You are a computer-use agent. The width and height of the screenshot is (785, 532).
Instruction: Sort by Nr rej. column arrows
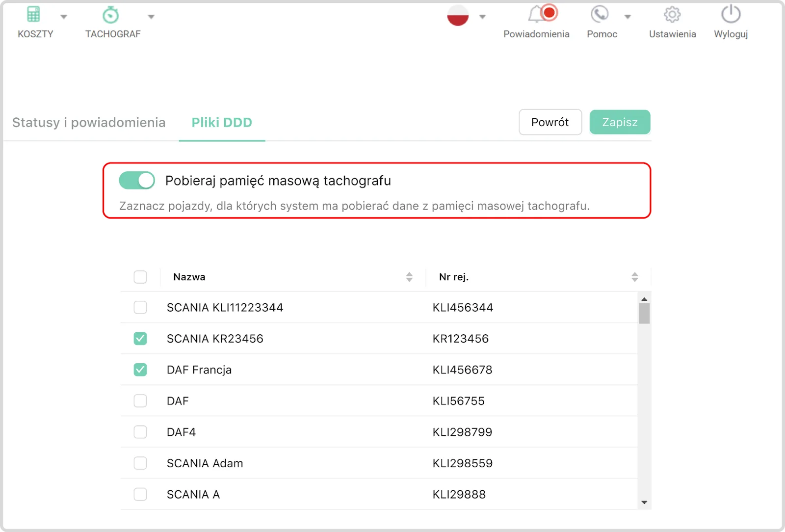coord(634,277)
